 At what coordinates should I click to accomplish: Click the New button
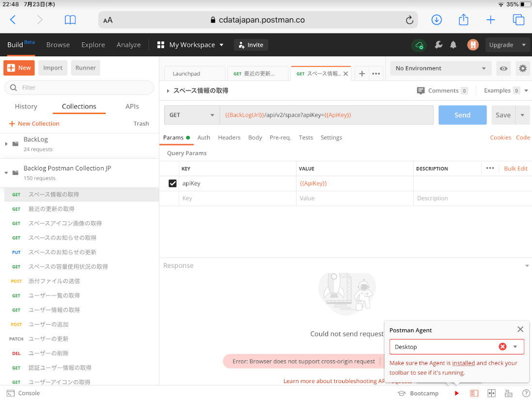19,68
